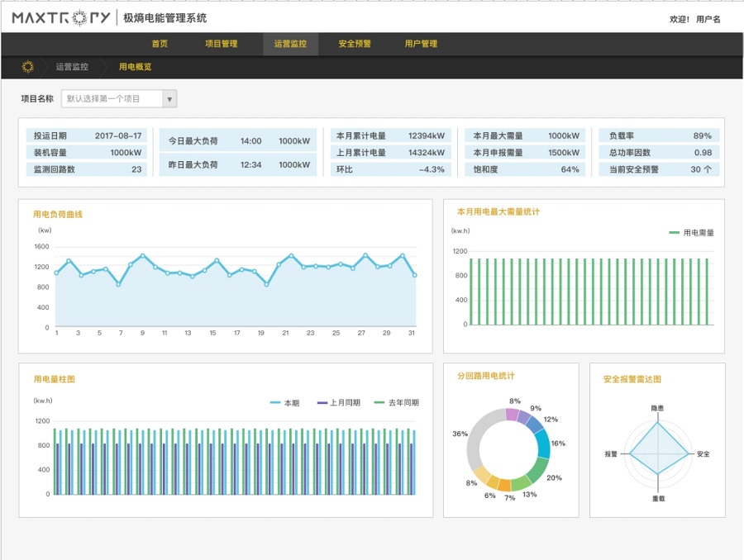744x560 pixels.
Task: Click the 项目名称 label
Action: 37,98
